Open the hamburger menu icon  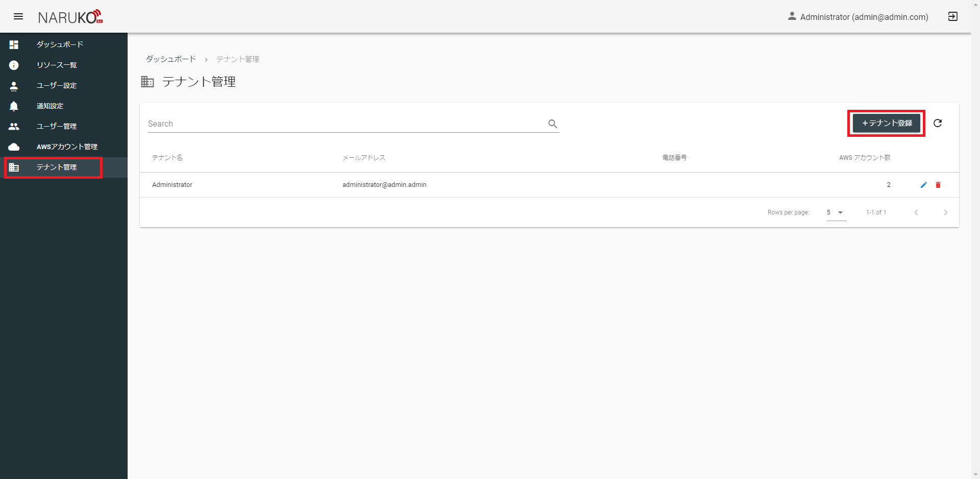pos(18,16)
